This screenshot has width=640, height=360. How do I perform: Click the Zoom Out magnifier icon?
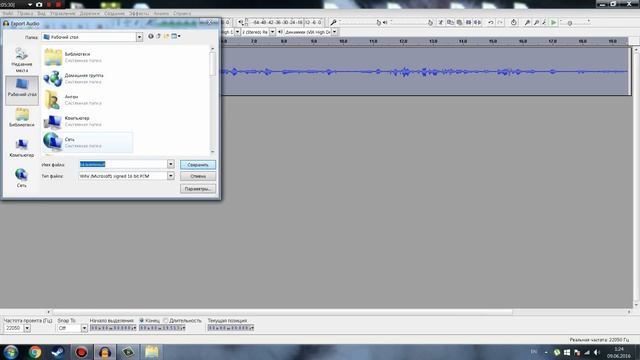536,22
